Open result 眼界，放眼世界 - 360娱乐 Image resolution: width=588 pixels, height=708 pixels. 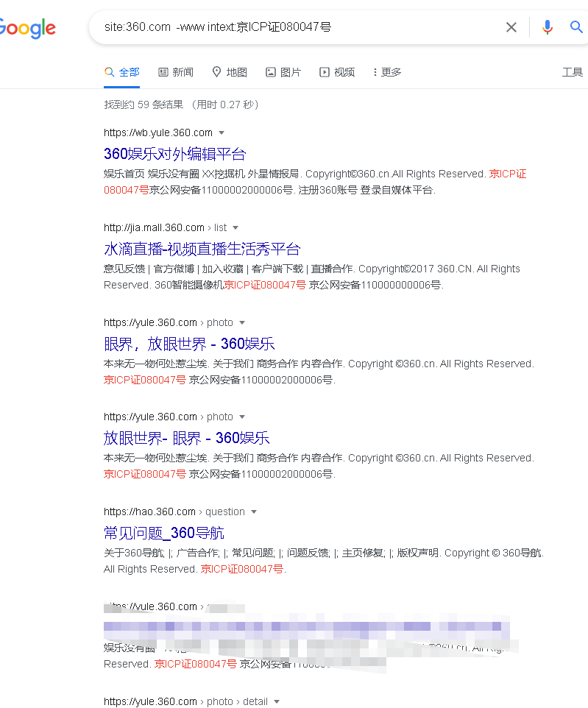click(189, 344)
